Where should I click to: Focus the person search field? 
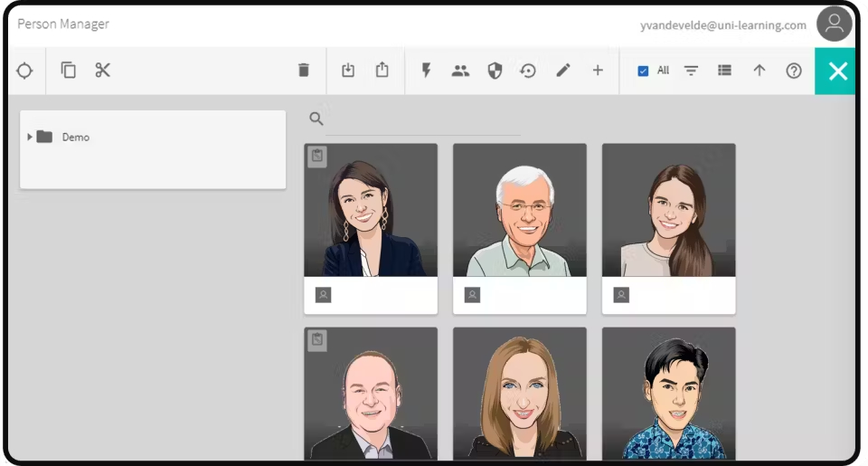tap(423, 120)
